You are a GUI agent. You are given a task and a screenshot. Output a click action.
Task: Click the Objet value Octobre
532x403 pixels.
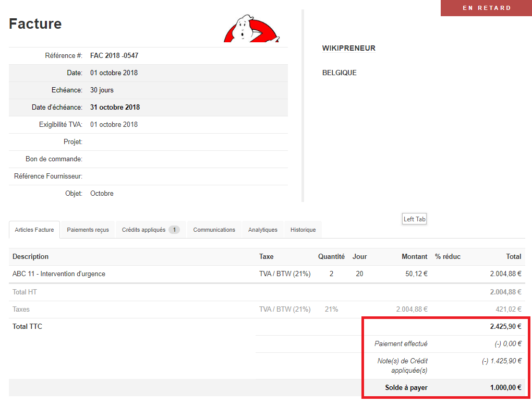102,193
